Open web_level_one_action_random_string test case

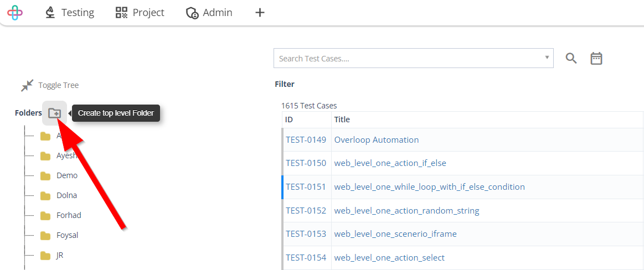[x=407, y=211]
